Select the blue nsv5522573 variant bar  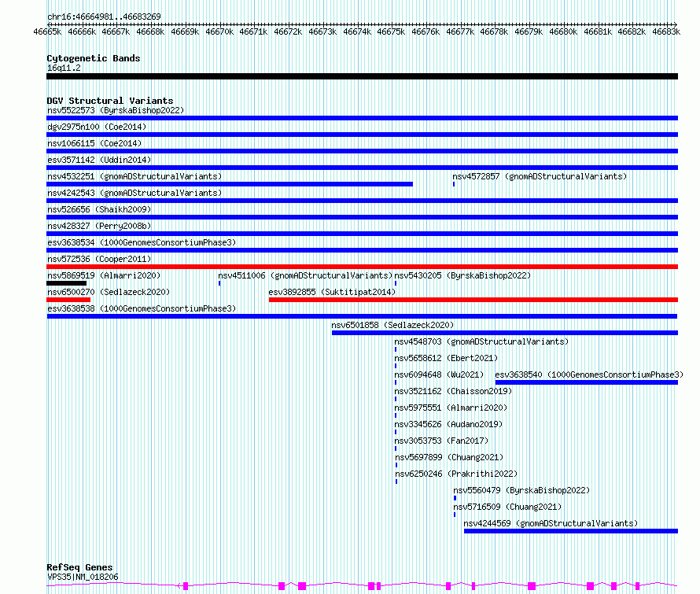pos(362,118)
